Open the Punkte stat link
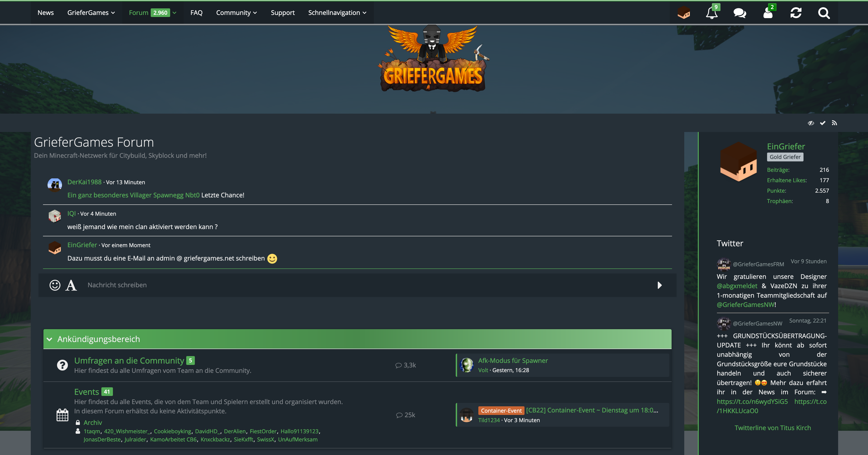This screenshot has width=868, height=455. [776, 191]
